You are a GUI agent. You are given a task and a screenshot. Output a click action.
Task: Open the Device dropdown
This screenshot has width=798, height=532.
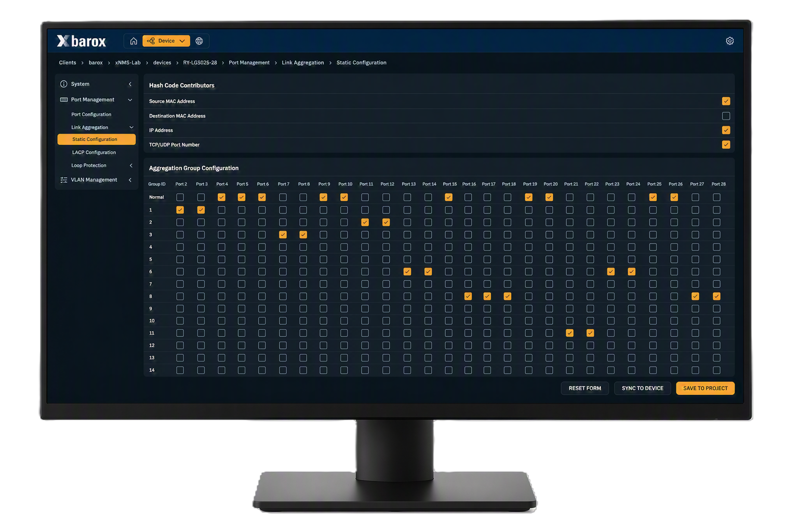166,41
